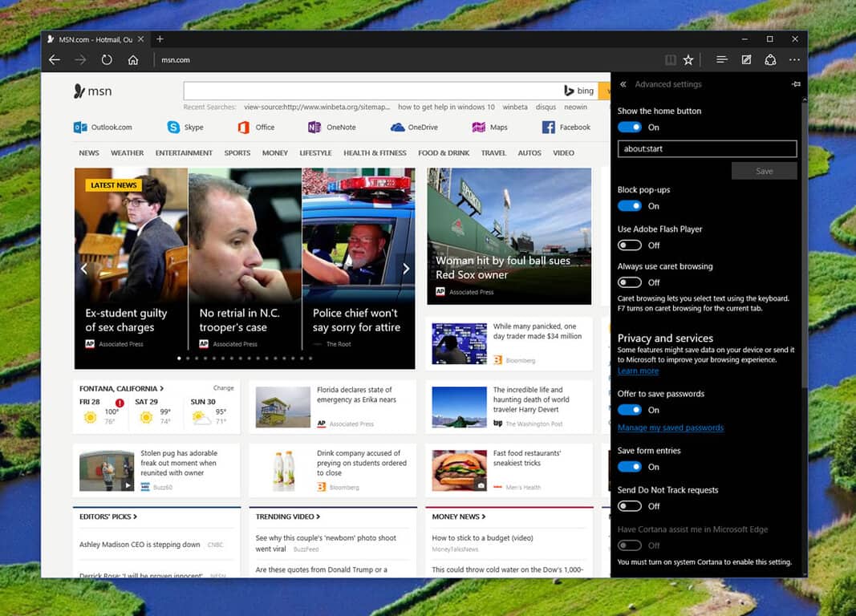
Task: Click the msn search input box
Action: pyautogui.click(x=372, y=91)
